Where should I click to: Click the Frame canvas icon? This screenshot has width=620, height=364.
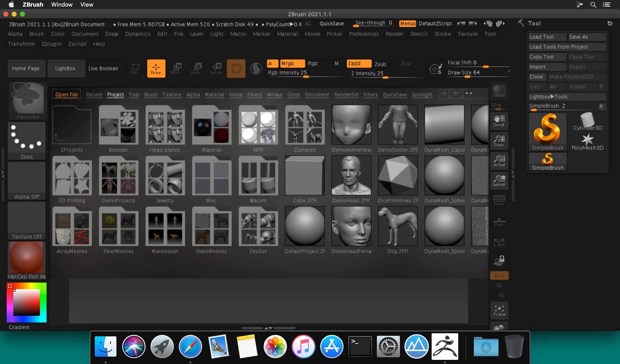coord(499,310)
